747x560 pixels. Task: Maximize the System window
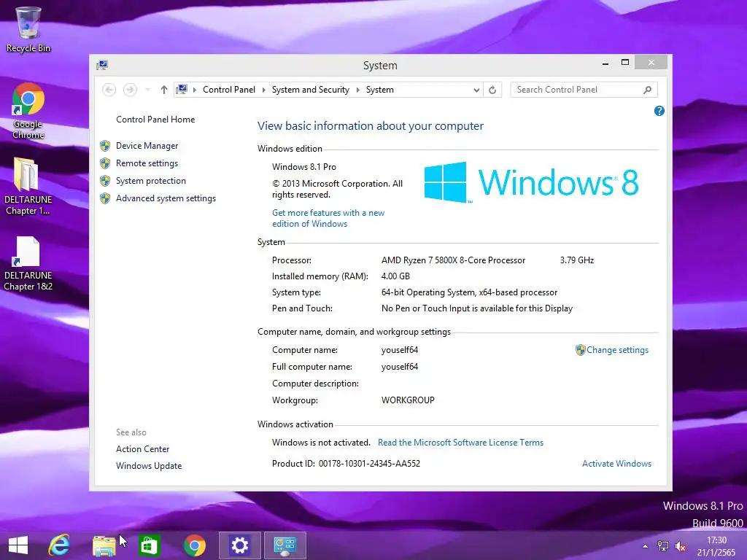pyautogui.click(x=625, y=63)
